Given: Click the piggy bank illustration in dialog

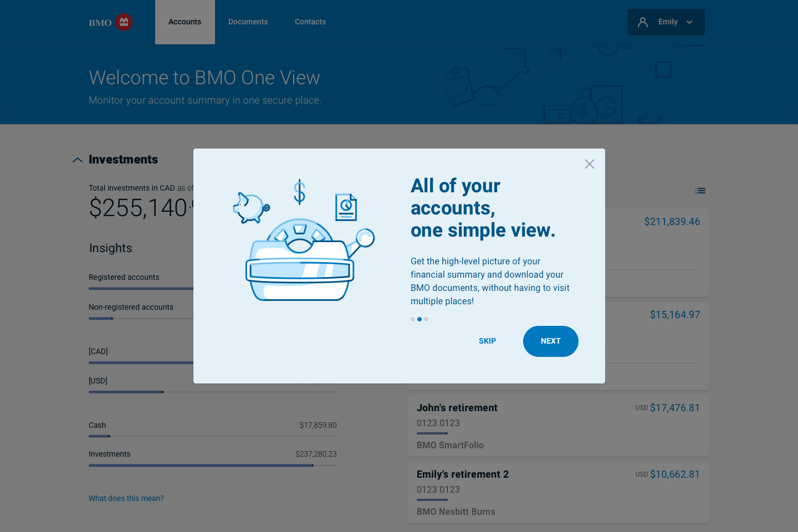Looking at the screenshot, I should (x=251, y=207).
